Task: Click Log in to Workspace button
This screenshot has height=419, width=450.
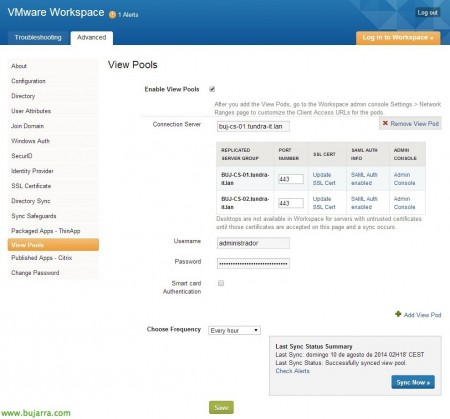Action: pyautogui.click(x=398, y=38)
